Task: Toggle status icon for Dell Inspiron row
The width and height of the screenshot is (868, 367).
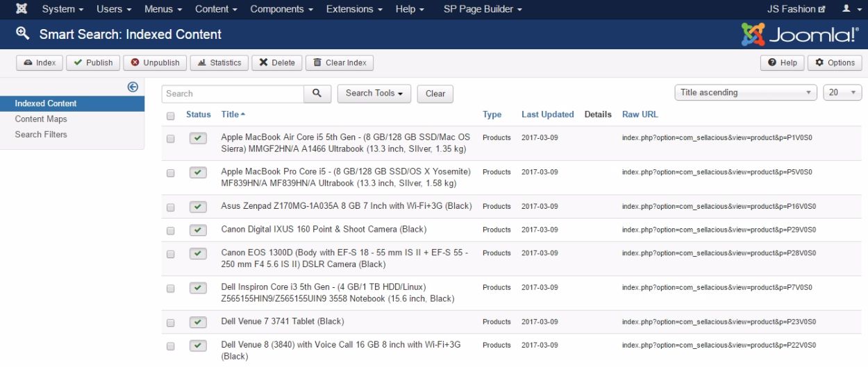Action: (x=198, y=288)
